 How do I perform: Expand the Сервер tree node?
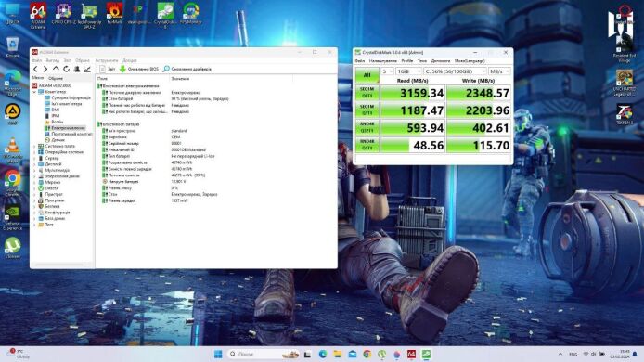[x=34, y=158]
